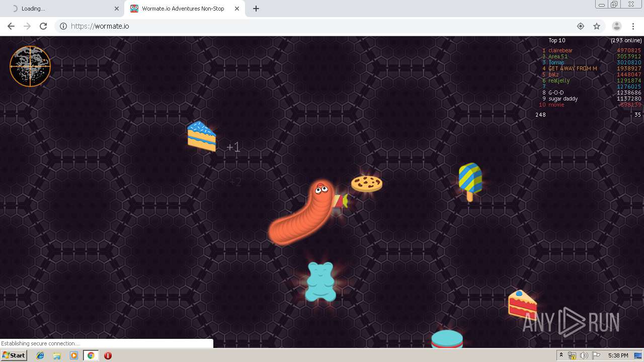Close the Loading... tab
This screenshot has height=362, width=644.
(117, 9)
